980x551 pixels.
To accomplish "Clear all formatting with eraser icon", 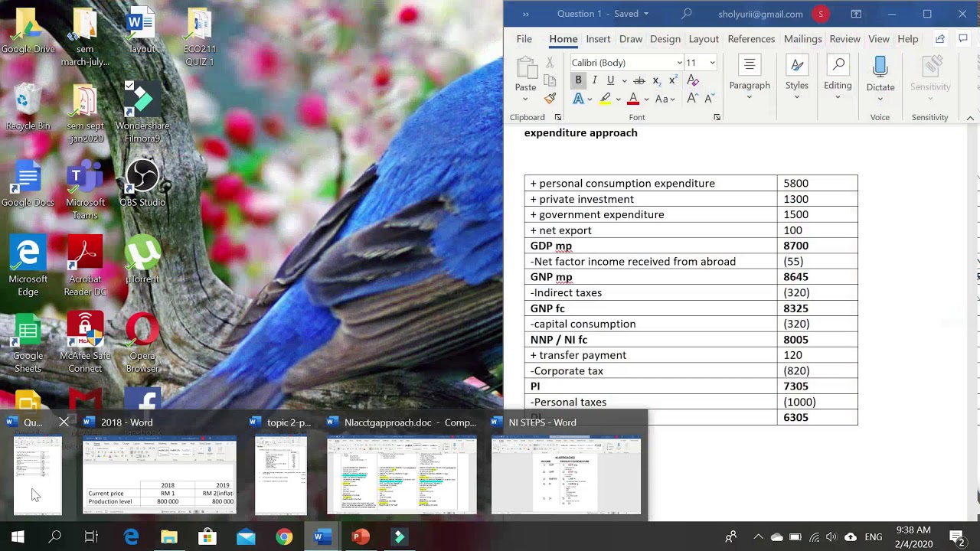I will pos(693,80).
